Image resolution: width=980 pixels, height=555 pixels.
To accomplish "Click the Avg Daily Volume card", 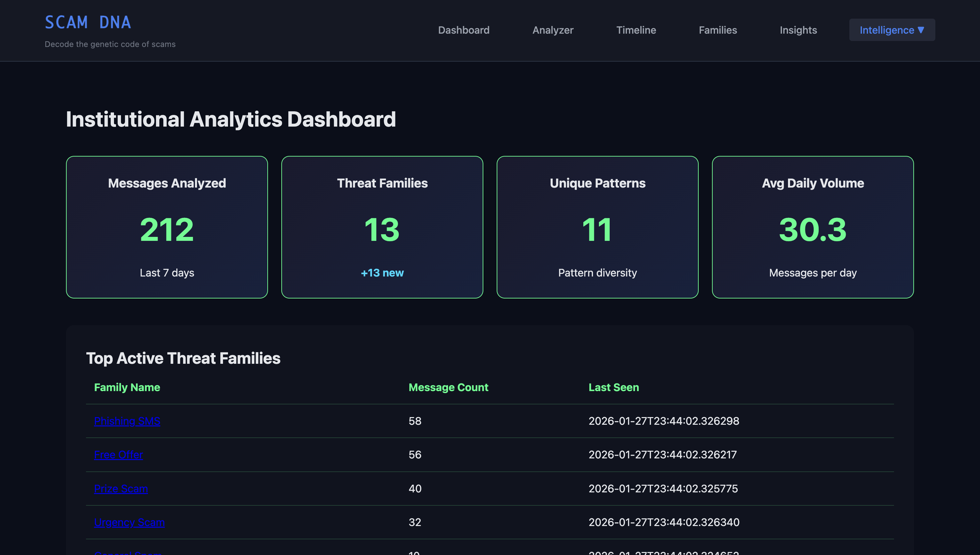I will pos(812,227).
